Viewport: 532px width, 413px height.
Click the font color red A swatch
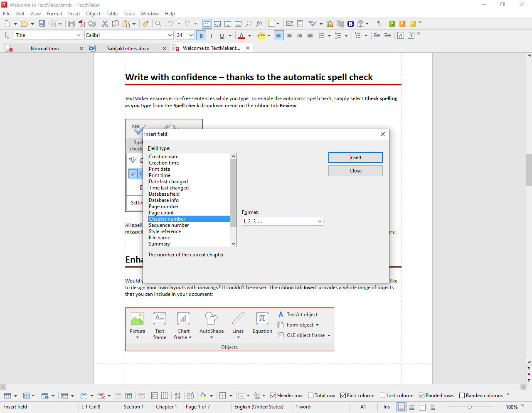(x=241, y=36)
